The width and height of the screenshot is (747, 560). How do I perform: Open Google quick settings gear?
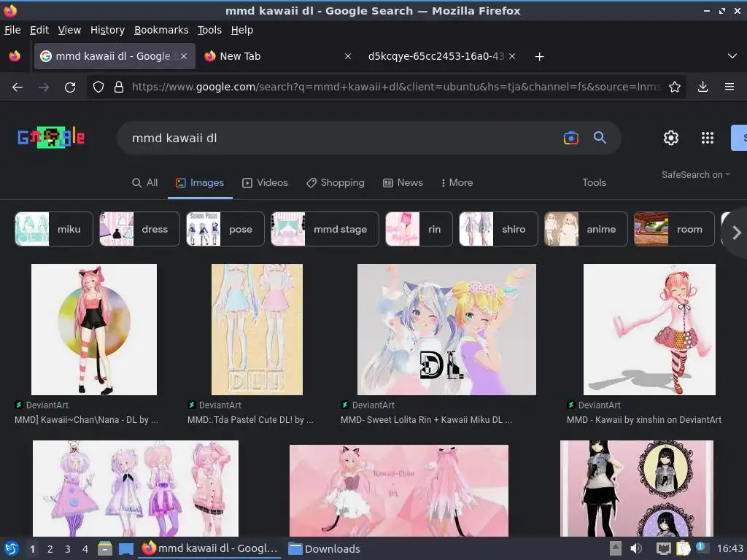(x=671, y=138)
